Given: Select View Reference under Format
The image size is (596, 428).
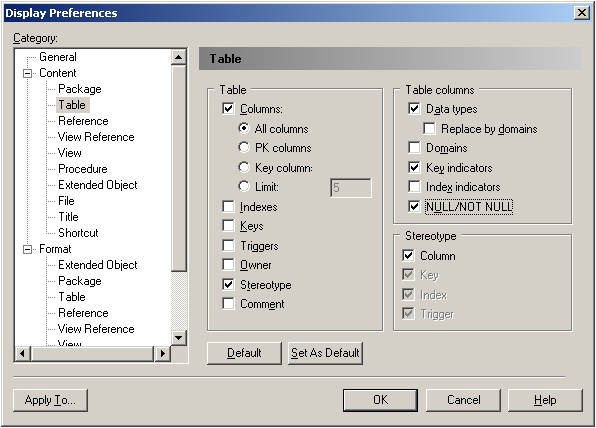Looking at the screenshot, I should coord(96,329).
